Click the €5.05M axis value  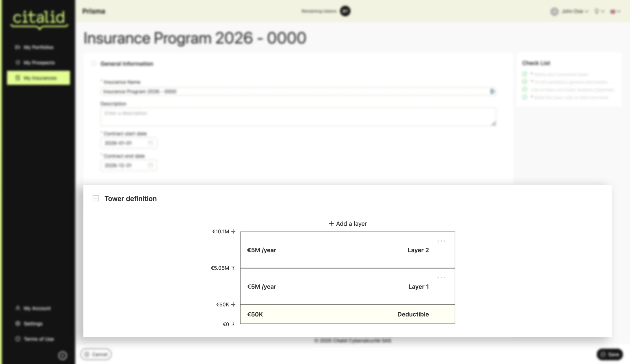[x=220, y=268]
